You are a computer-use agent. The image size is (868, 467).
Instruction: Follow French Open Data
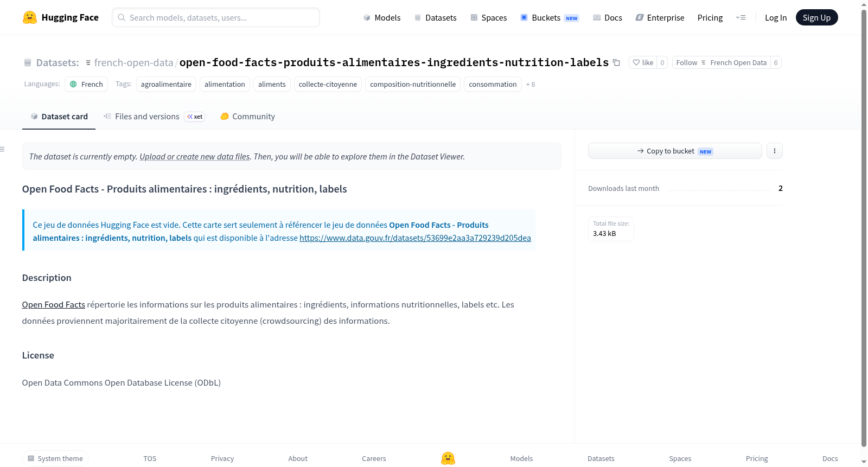722,62
